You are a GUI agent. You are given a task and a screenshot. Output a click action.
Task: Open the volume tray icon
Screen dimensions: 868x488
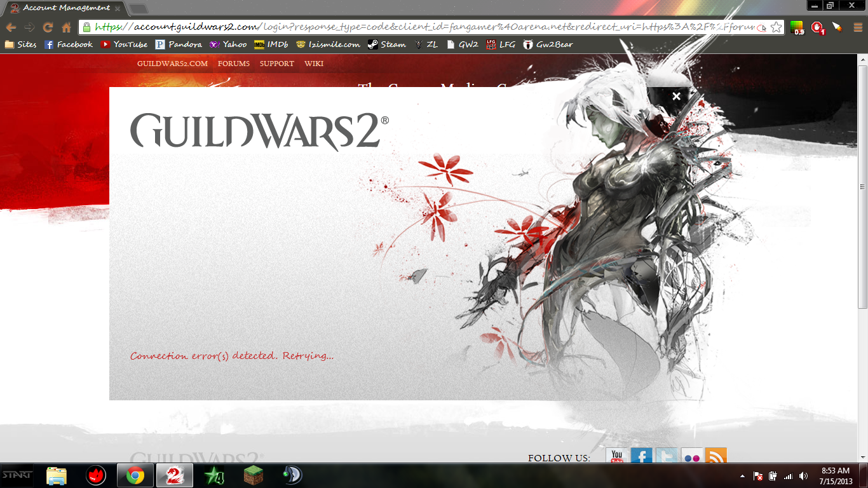[804, 476]
